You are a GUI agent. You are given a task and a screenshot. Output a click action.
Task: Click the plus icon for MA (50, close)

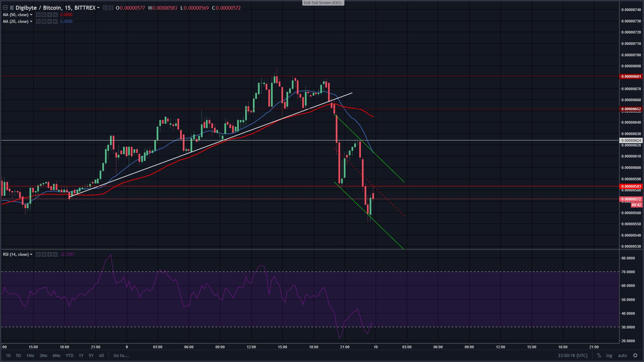50,15
